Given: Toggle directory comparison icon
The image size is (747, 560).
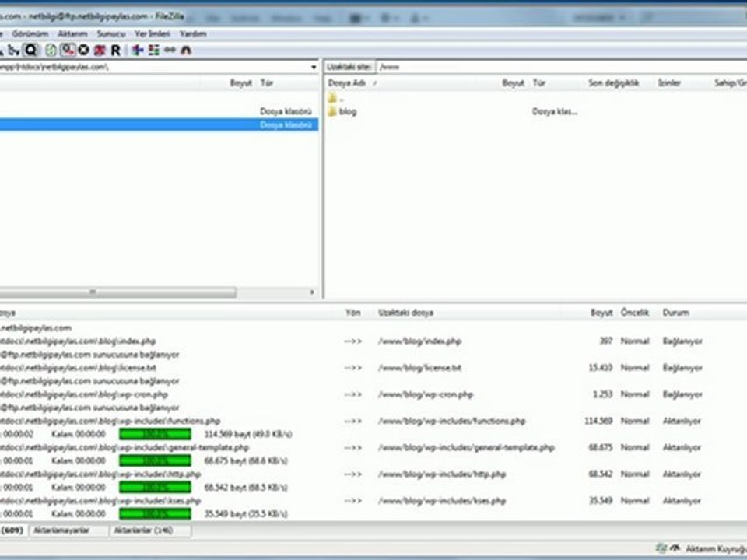Looking at the screenshot, I should pos(153,50).
